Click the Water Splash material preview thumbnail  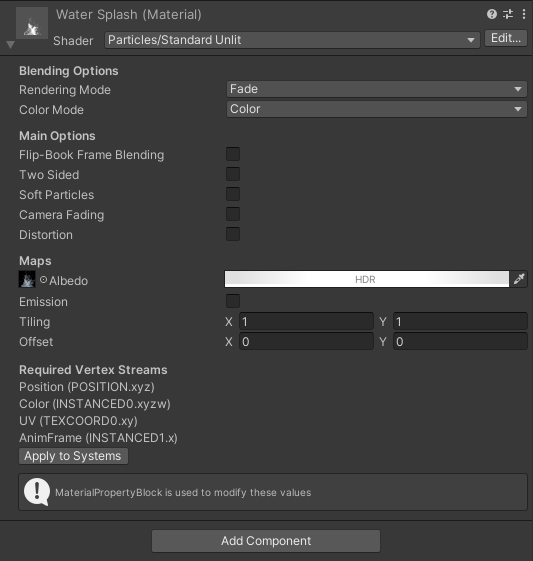coord(32,23)
